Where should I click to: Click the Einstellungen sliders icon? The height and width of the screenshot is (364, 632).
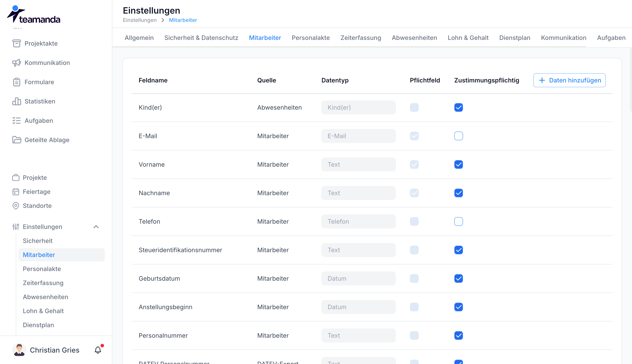click(x=16, y=227)
